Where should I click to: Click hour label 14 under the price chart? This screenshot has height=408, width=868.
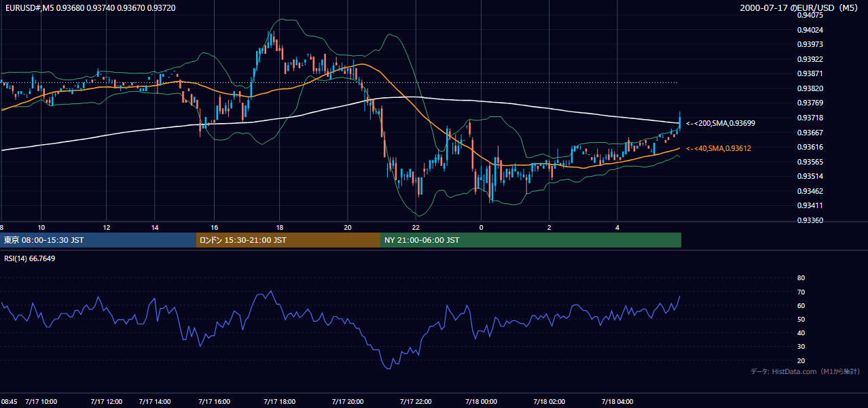point(154,227)
